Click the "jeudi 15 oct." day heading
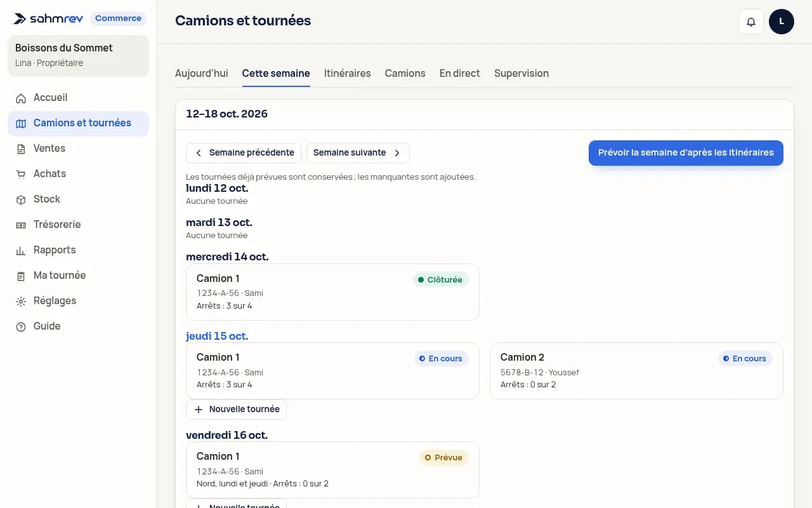Viewport: 812px width, 508px height. coord(217,336)
